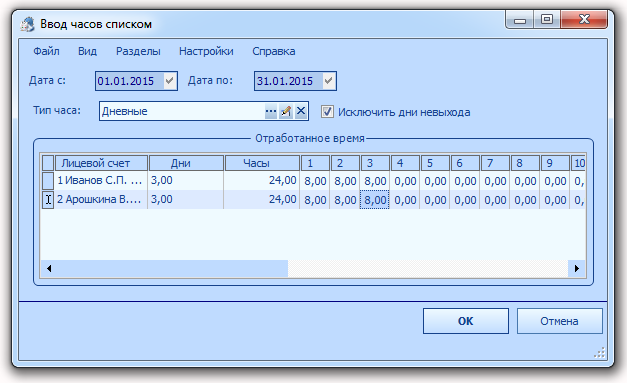Screen dimensions: 627x383
Task: Click day 4 cell 0,00 for Арошкина
Action: [x=405, y=199]
